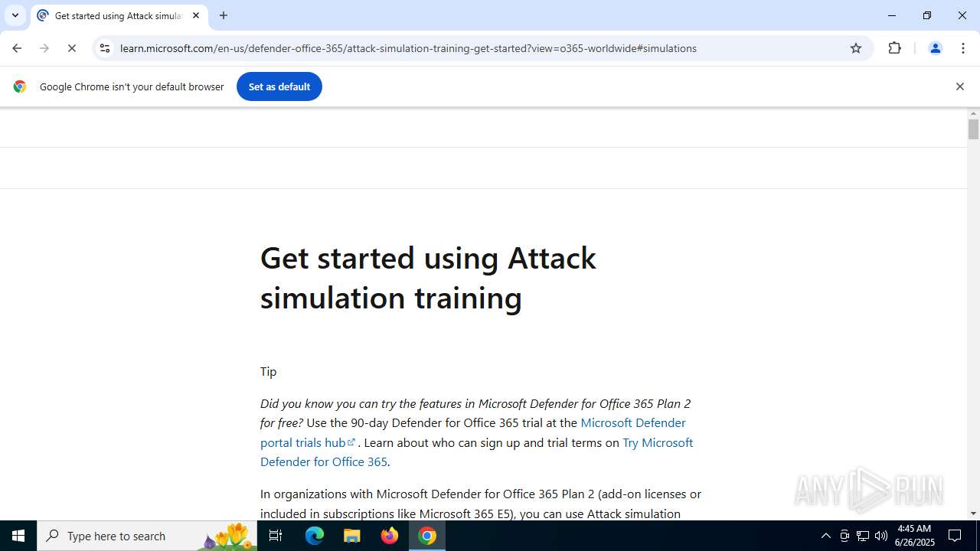The width and height of the screenshot is (980, 551).
Task: Click the meet-now tray icon
Action: tap(844, 536)
